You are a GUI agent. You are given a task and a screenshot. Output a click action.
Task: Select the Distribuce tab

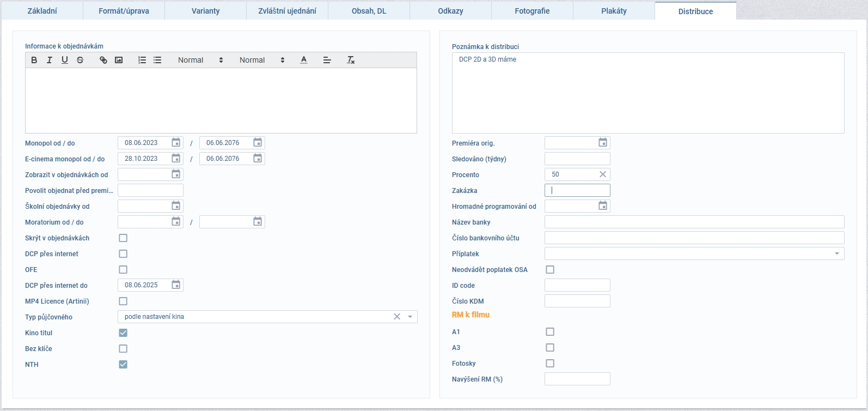pyautogui.click(x=695, y=11)
